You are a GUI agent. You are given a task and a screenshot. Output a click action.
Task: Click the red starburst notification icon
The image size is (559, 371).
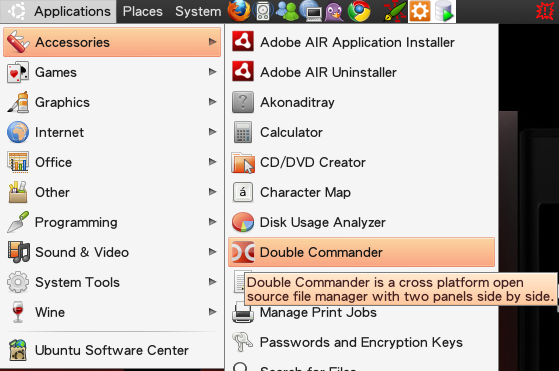[x=545, y=11]
